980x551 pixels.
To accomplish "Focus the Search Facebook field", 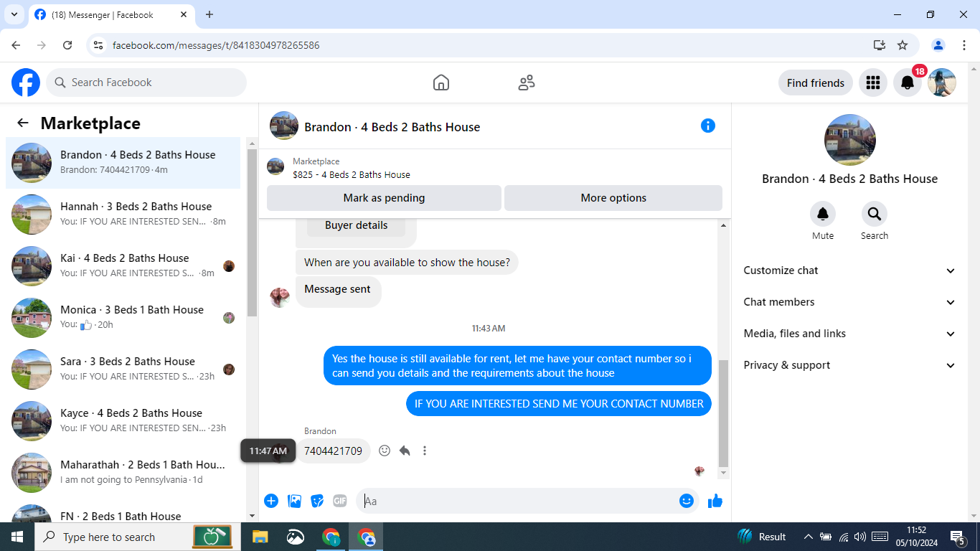I will (x=146, y=83).
